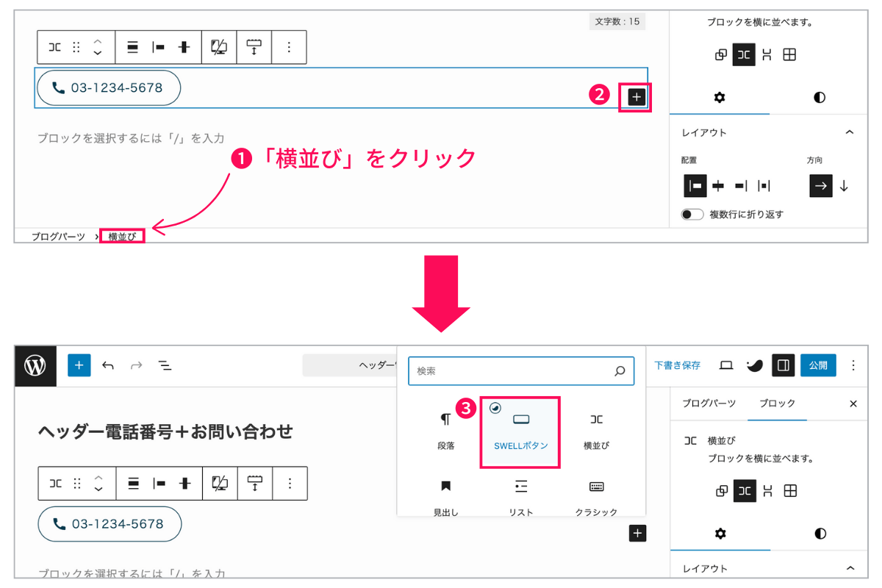This screenshot has height=588, width=882.
Task: Select stack variation icon in upper sidebar
Action: click(x=767, y=54)
